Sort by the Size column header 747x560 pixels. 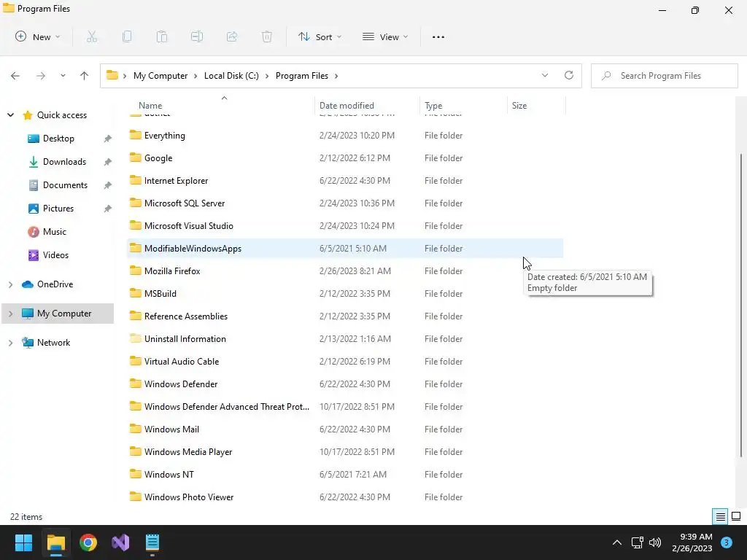[x=536, y=106]
